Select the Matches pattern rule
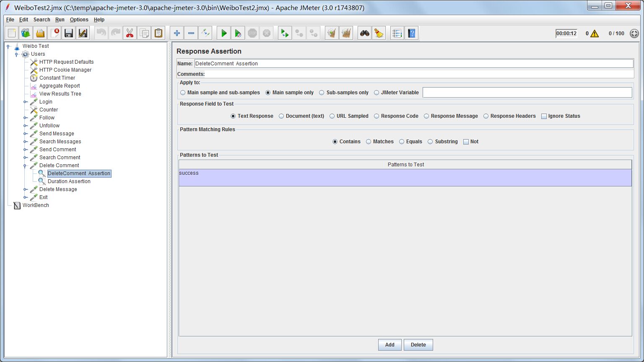Viewport: 644px width, 362px height. (380, 142)
